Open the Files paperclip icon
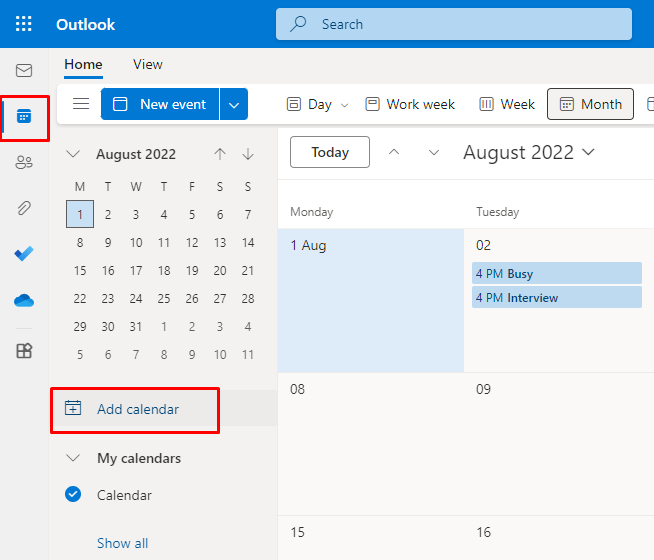Image resolution: width=654 pixels, height=560 pixels. coord(24,208)
